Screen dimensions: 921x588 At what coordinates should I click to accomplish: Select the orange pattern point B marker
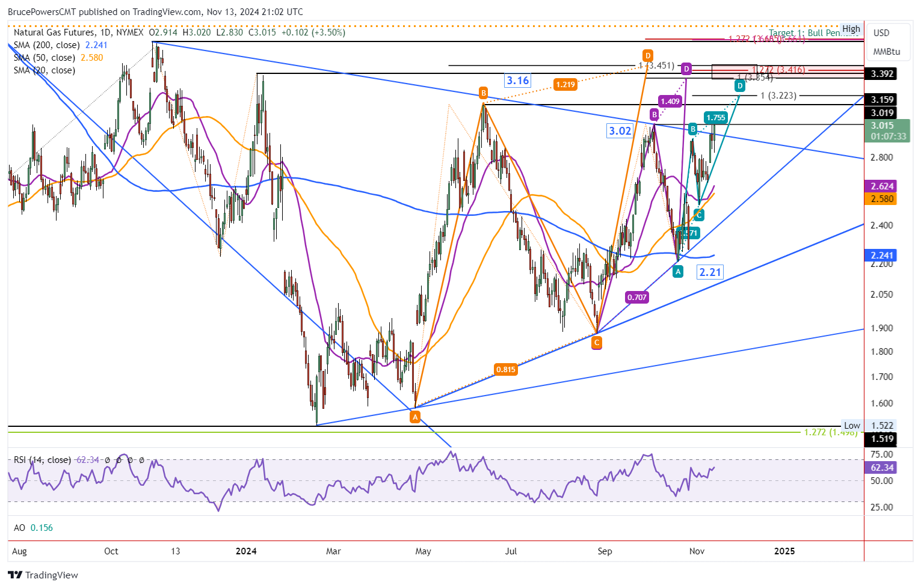tap(483, 93)
